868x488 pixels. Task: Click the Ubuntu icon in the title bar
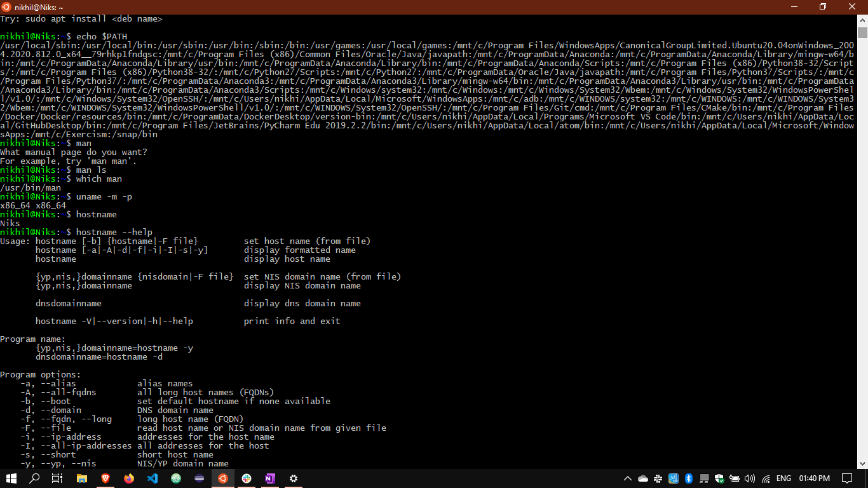coord(6,7)
